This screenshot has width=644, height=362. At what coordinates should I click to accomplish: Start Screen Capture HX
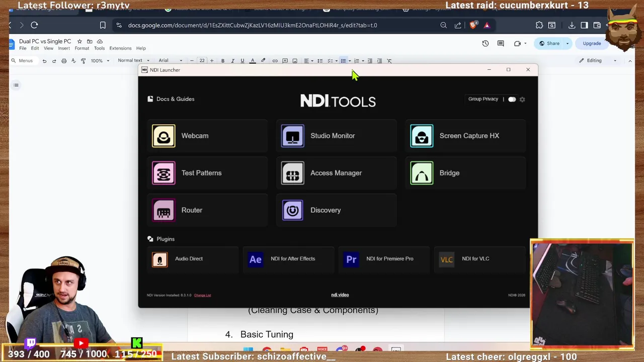point(465,136)
